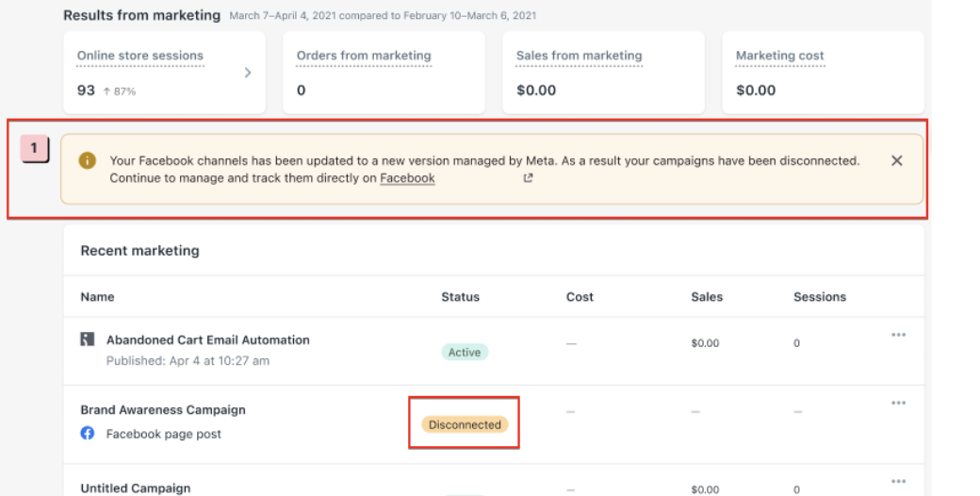Click the Abandoned Cart Email Automation app icon
This screenshot has height=496, width=980.
88,339
